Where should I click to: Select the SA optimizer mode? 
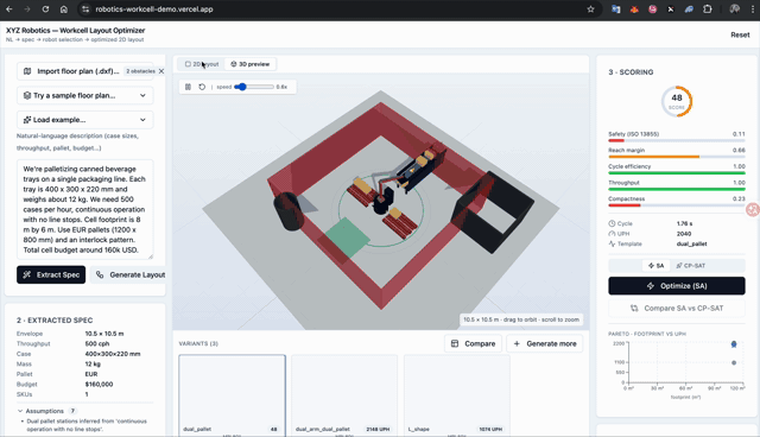pyautogui.click(x=656, y=265)
